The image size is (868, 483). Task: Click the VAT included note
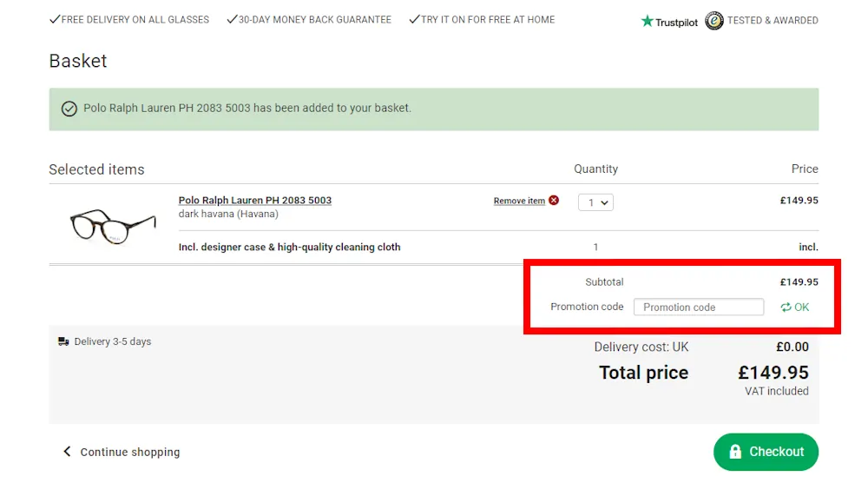click(x=776, y=391)
